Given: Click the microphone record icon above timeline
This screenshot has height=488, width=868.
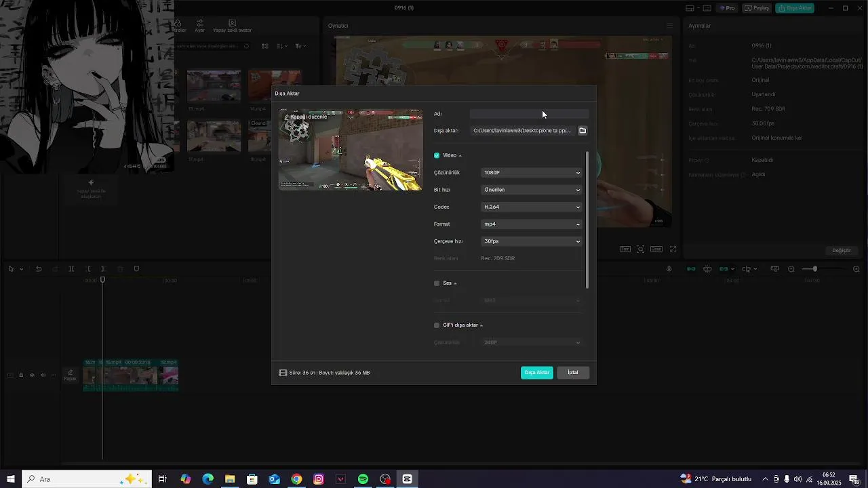Looking at the screenshot, I should point(669,269).
